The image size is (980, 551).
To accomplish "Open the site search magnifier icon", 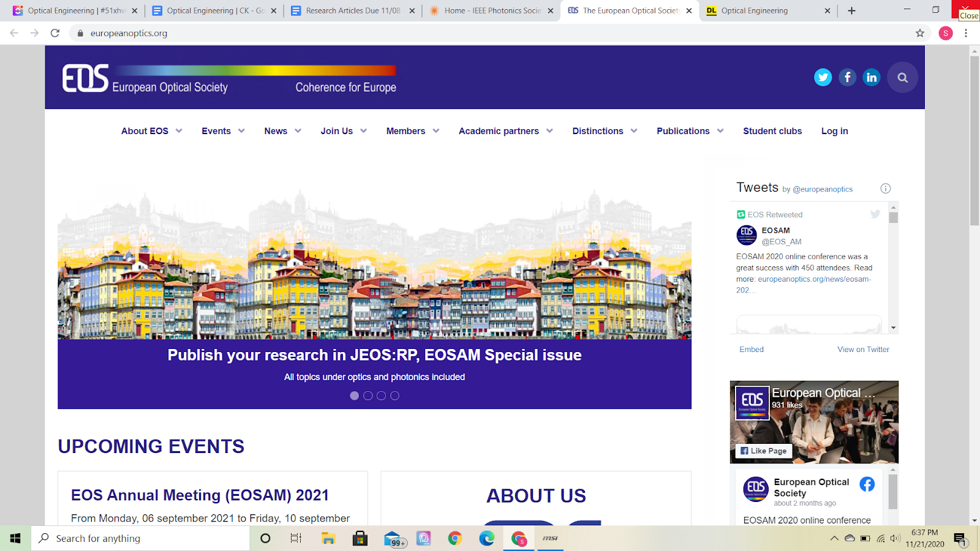I will (902, 77).
